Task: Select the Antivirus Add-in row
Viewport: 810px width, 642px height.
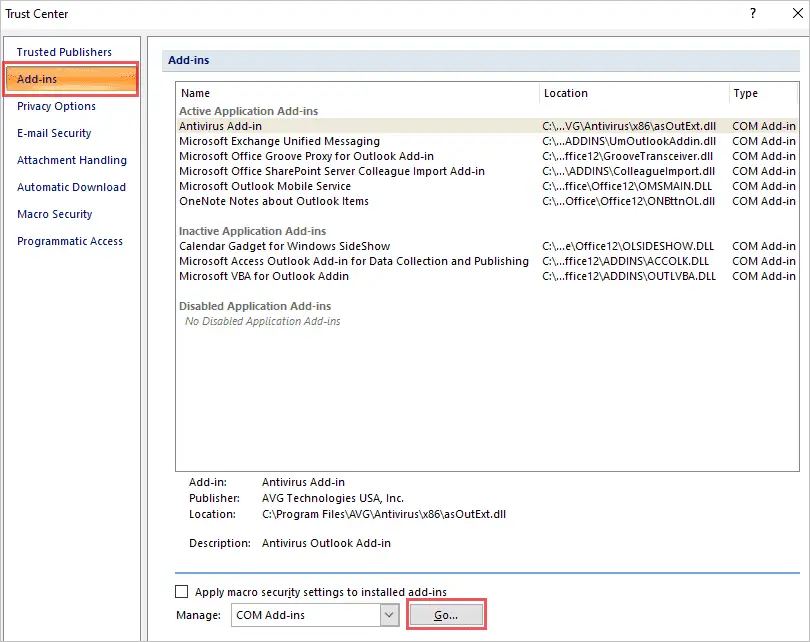Action: pos(487,126)
